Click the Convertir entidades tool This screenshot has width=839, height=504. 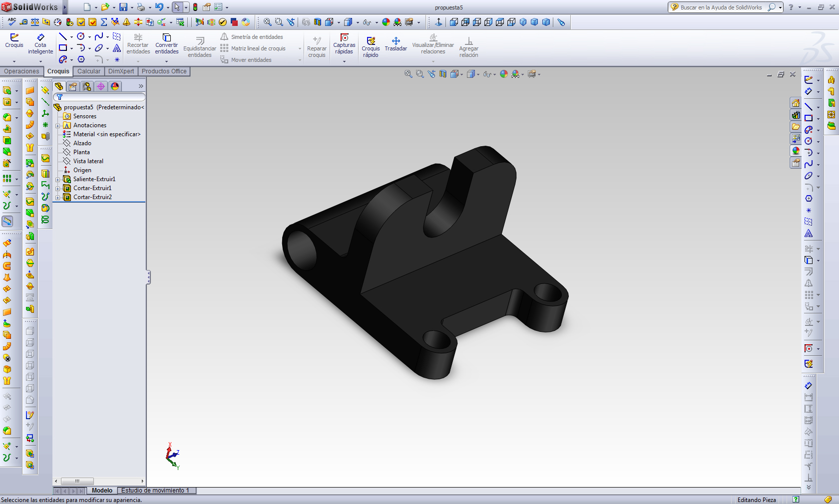(x=167, y=44)
